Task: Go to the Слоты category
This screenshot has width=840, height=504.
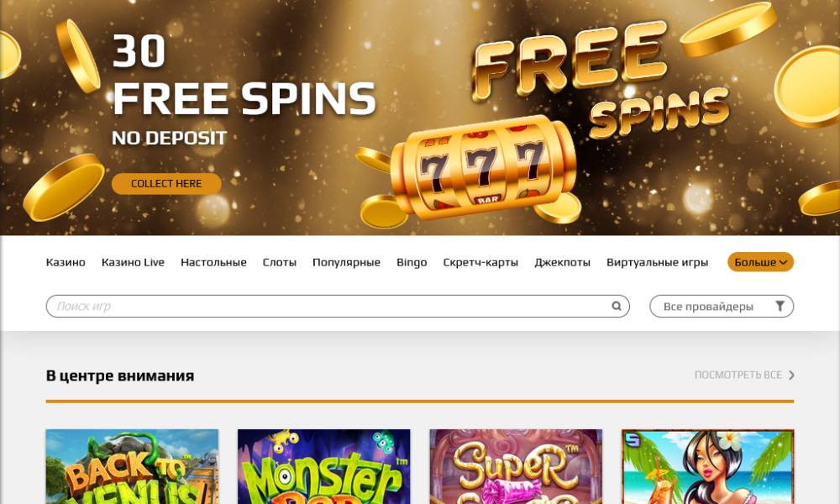Action: point(279,262)
